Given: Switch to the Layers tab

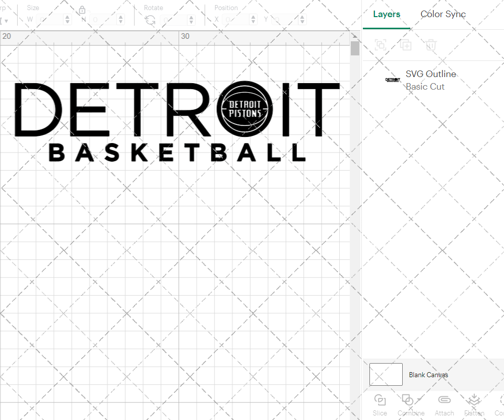Looking at the screenshot, I should [386, 14].
